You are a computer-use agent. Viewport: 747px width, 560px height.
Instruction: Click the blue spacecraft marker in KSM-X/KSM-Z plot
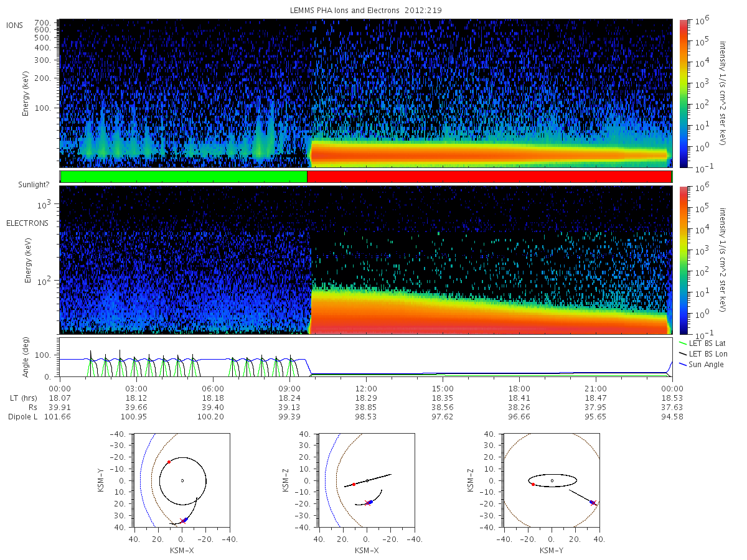pos(370,502)
